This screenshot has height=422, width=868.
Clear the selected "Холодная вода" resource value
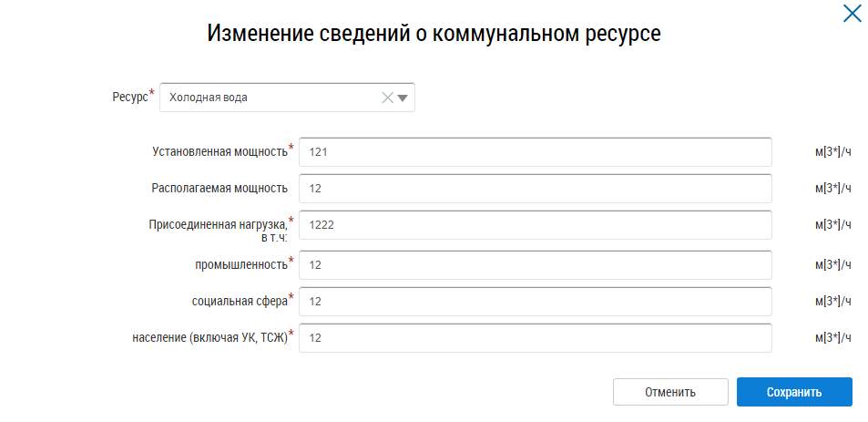[387, 98]
